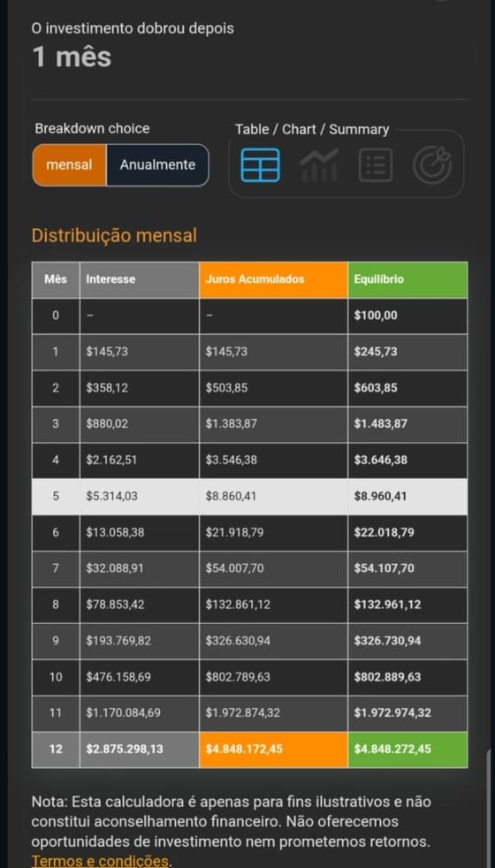The width and height of the screenshot is (495, 868).
Task: Select the Table view icon
Action: pyautogui.click(x=260, y=165)
